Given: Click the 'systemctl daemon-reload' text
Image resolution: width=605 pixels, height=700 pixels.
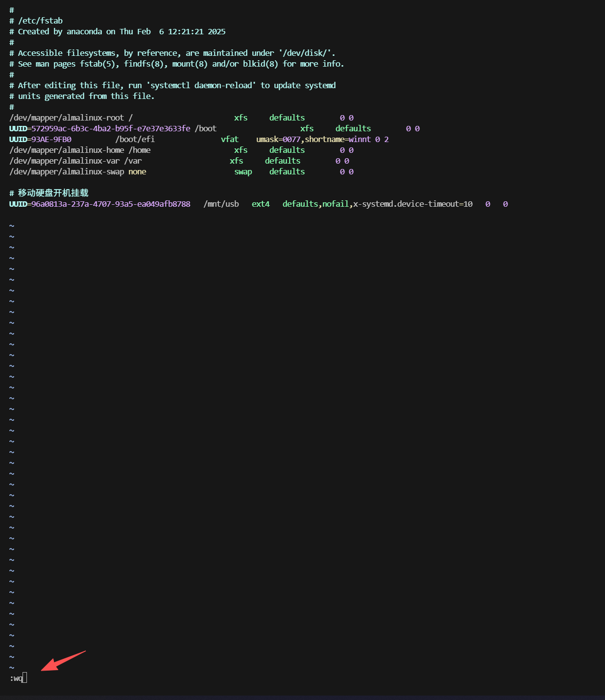Looking at the screenshot, I should (x=201, y=85).
